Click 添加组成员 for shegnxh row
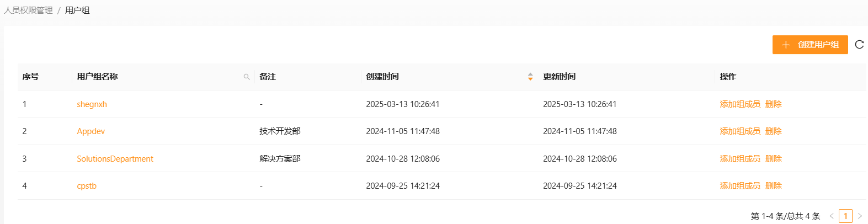 tap(739, 104)
